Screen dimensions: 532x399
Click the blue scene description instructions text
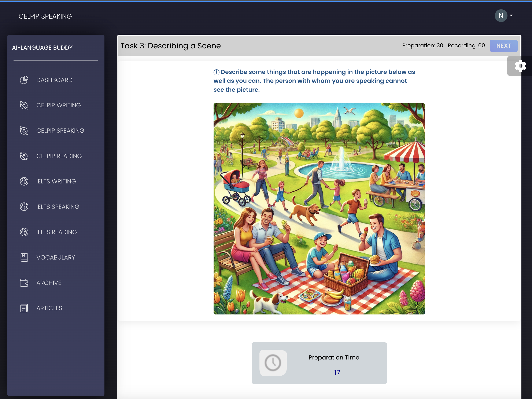click(314, 81)
